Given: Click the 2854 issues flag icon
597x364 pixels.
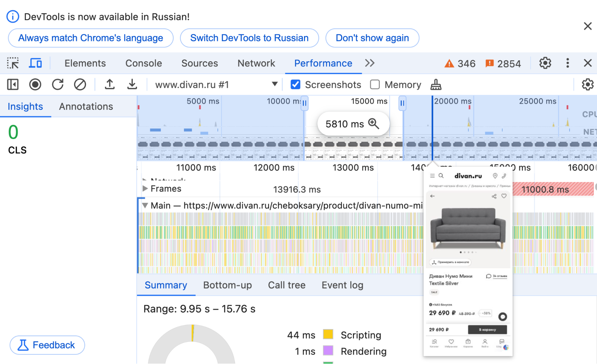Looking at the screenshot, I should point(489,64).
